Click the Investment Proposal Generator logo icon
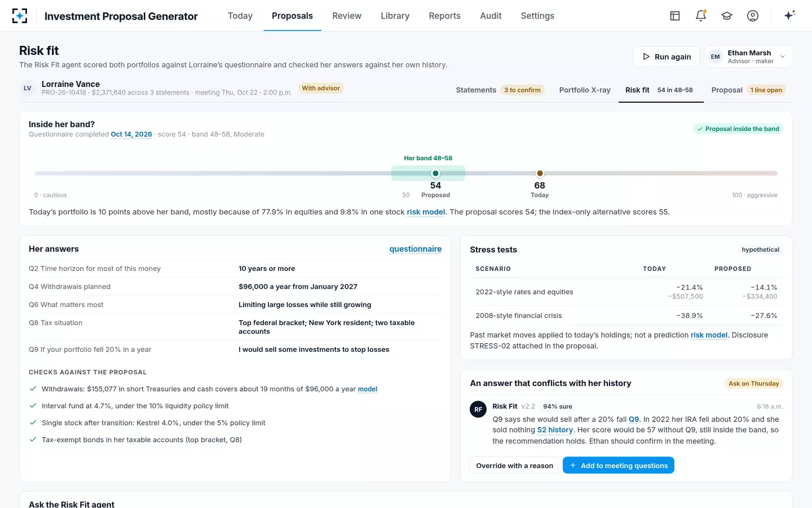The width and height of the screenshot is (812, 508). point(20,16)
